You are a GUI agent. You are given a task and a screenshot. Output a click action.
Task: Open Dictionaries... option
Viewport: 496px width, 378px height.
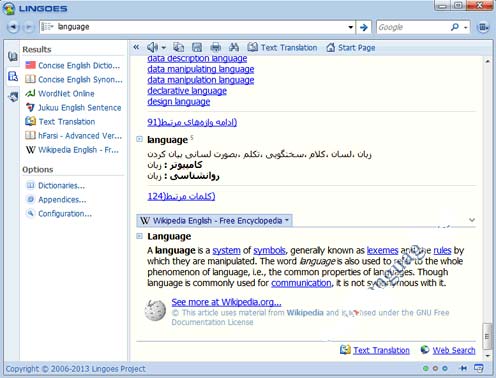click(x=56, y=185)
